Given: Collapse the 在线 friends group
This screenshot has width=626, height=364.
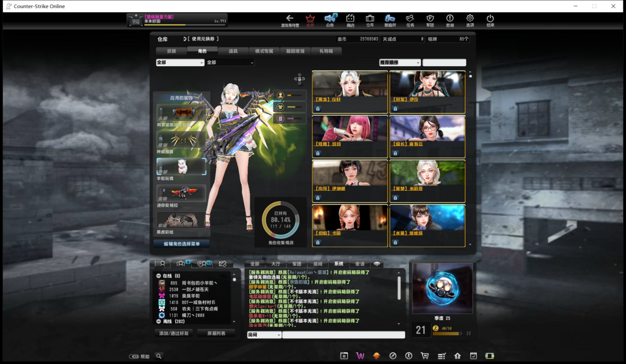Looking at the screenshot, I should (159, 276).
